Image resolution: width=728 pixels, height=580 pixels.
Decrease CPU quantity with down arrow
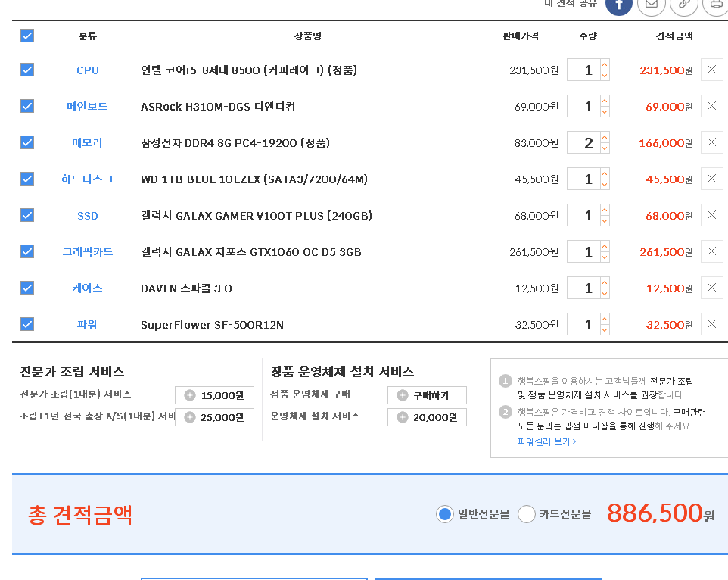click(x=605, y=75)
